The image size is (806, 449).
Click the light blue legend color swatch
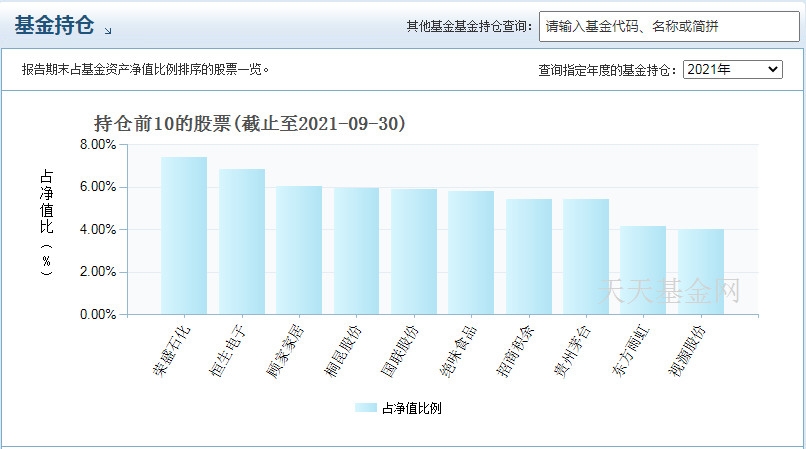(x=366, y=408)
